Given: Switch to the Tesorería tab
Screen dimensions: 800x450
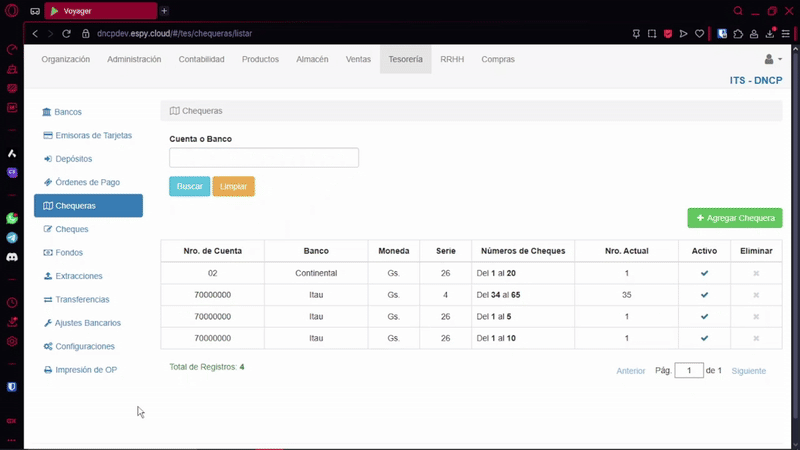Looking at the screenshot, I should pyautogui.click(x=405, y=60).
